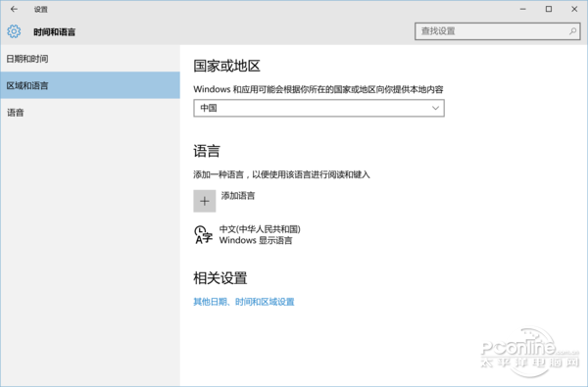Maximize the 设置 window
588x387 pixels.
pyautogui.click(x=549, y=9)
